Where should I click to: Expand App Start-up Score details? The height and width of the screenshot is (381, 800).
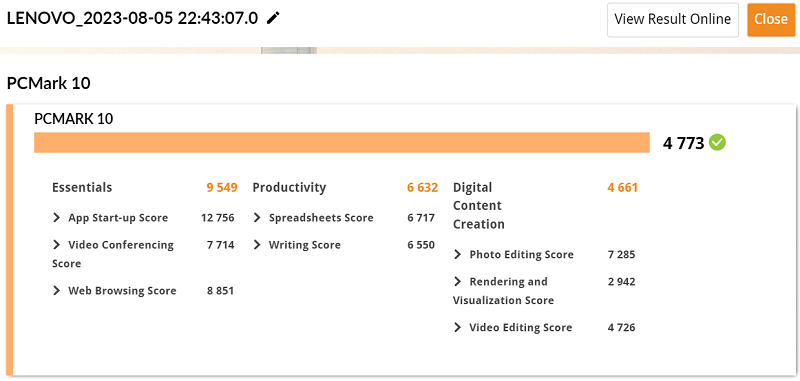pos(57,218)
